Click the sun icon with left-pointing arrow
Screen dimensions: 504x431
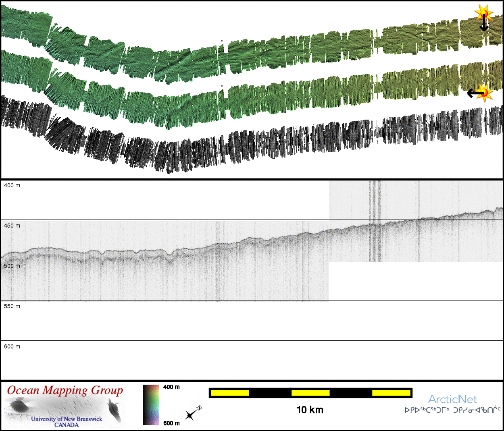tap(485, 93)
